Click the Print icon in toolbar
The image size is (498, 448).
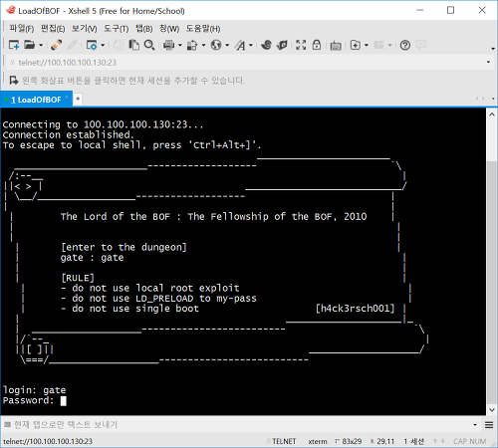[168, 45]
